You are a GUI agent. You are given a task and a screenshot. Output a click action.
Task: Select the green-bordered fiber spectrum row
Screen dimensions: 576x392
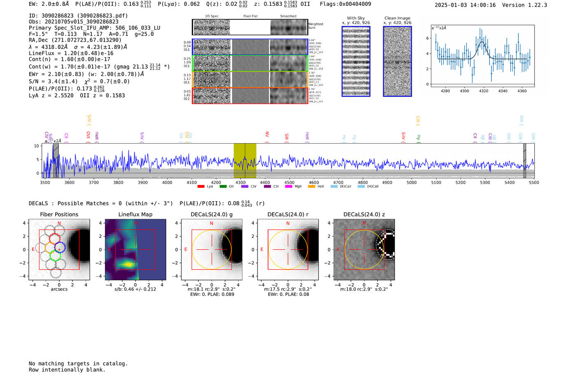point(250,63)
